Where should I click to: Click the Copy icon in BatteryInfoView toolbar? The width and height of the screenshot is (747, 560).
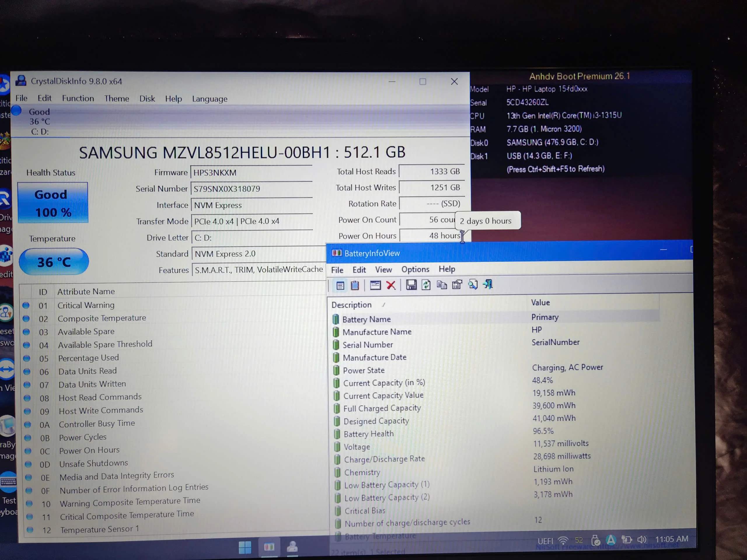pyautogui.click(x=441, y=285)
